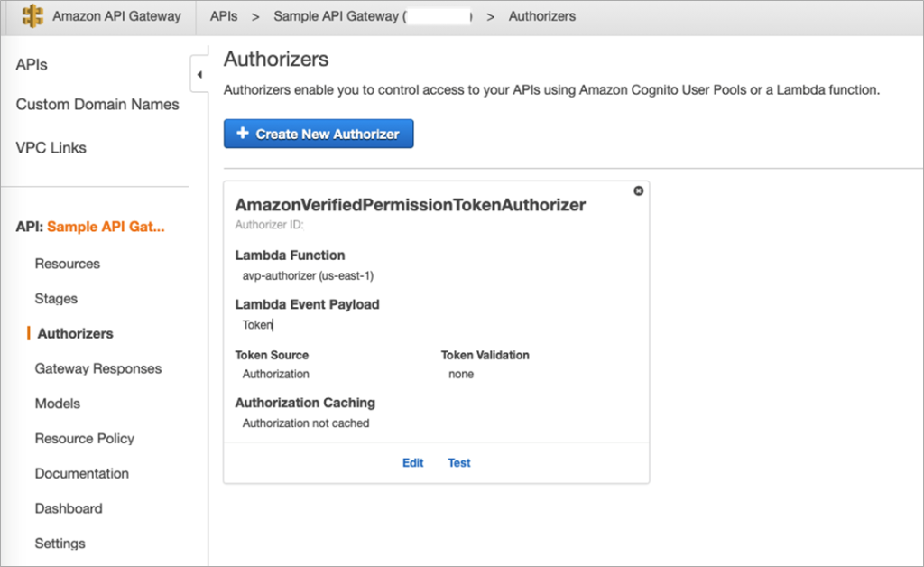Open VPC Links
The width and height of the screenshot is (924, 567).
coord(51,147)
